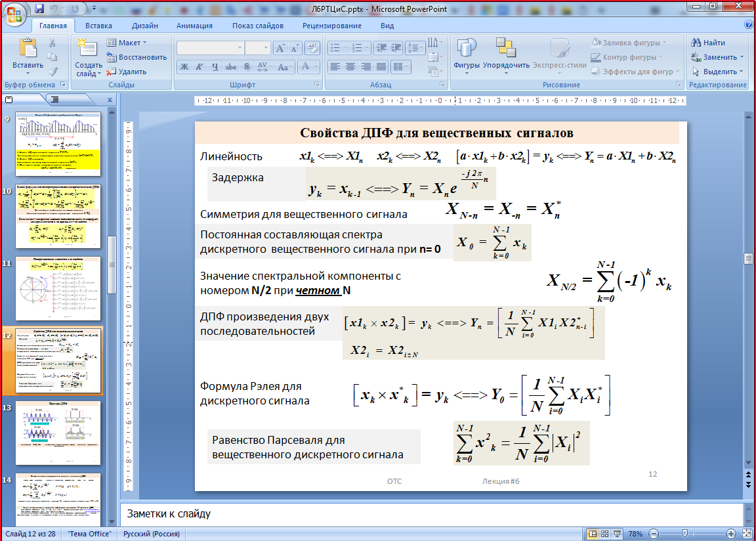Switch to the Анимация tab

tap(194, 26)
